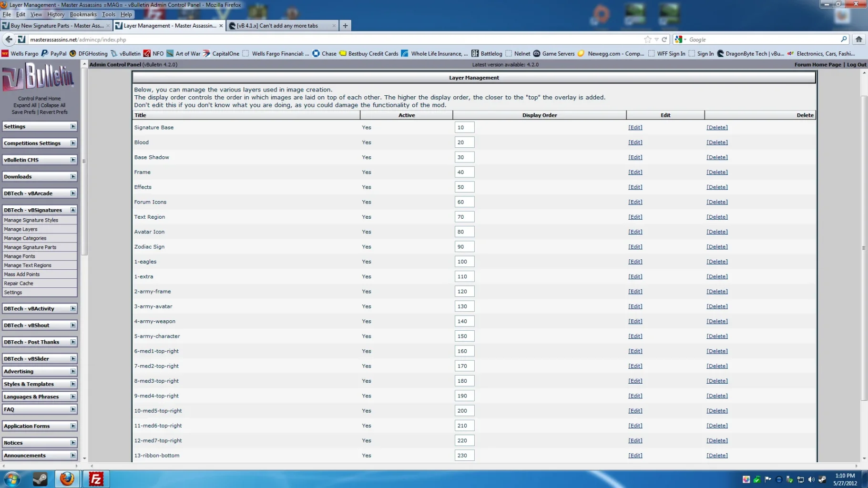Click the Blood display order field
Image resolution: width=868 pixels, height=488 pixels.
[x=464, y=142]
